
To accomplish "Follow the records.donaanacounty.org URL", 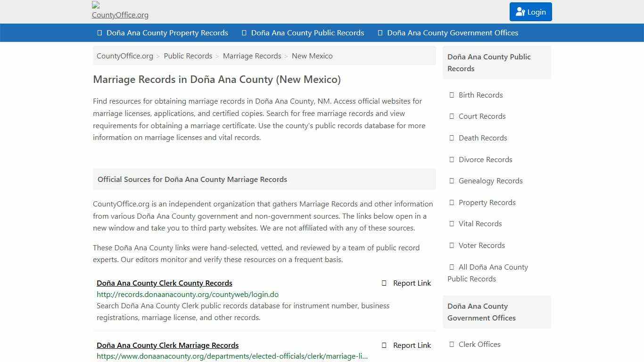I will tap(187, 294).
